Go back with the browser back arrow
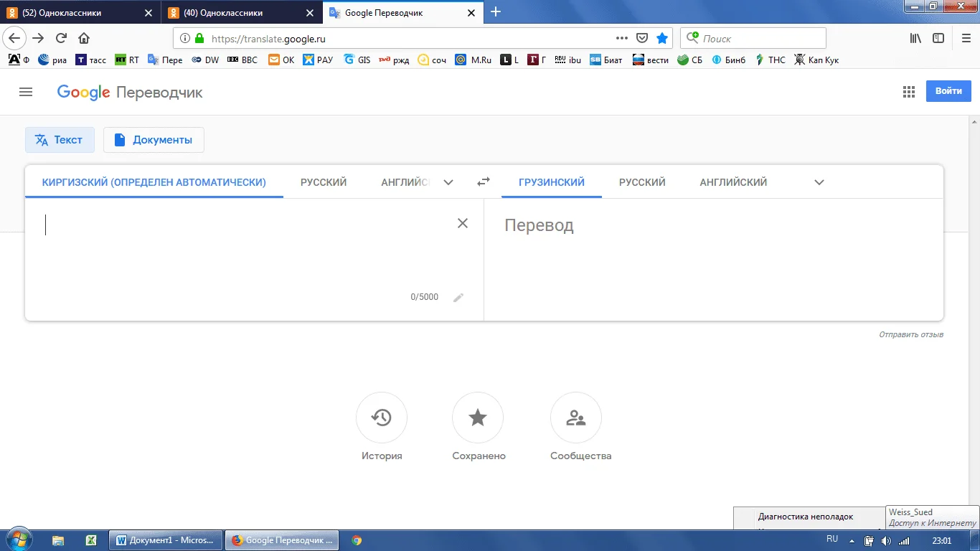980x551 pixels. (x=15, y=39)
